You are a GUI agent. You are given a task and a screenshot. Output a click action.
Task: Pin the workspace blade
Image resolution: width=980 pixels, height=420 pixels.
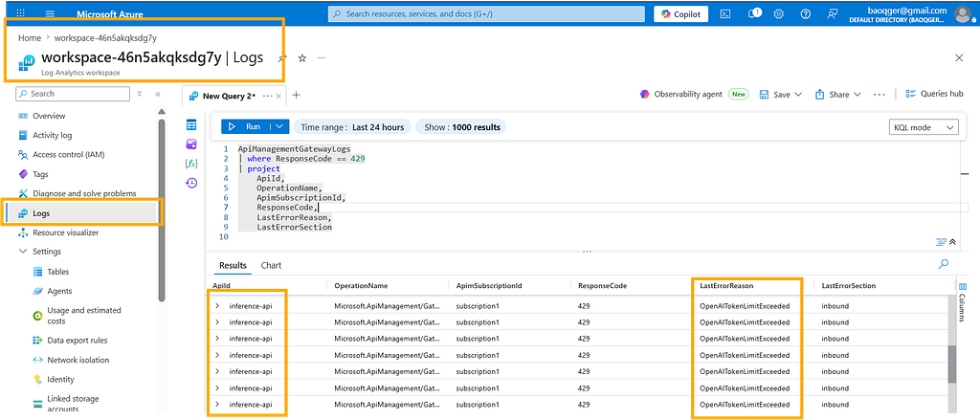(x=282, y=58)
